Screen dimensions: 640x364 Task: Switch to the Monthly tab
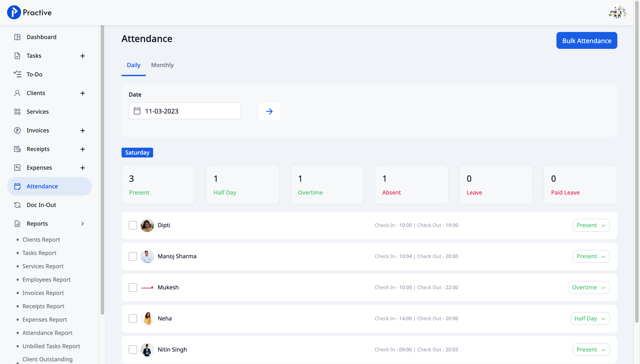point(162,65)
